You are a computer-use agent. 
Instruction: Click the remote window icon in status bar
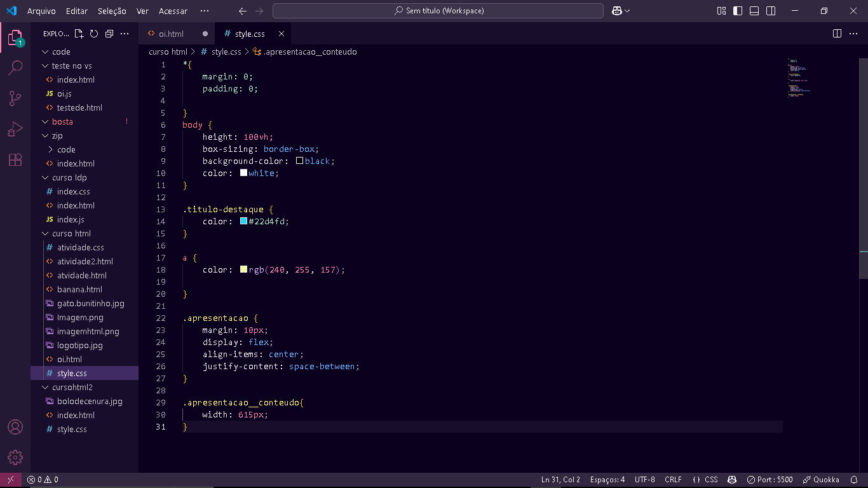coord(10,480)
